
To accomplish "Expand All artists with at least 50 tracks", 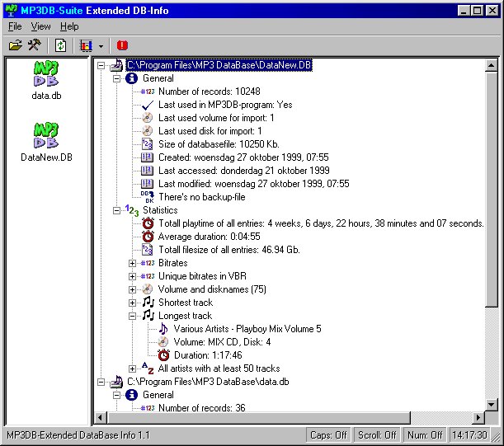I will (x=132, y=369).
